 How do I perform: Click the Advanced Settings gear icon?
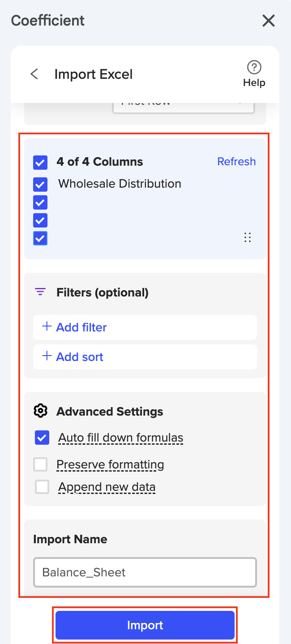[41, 411]
